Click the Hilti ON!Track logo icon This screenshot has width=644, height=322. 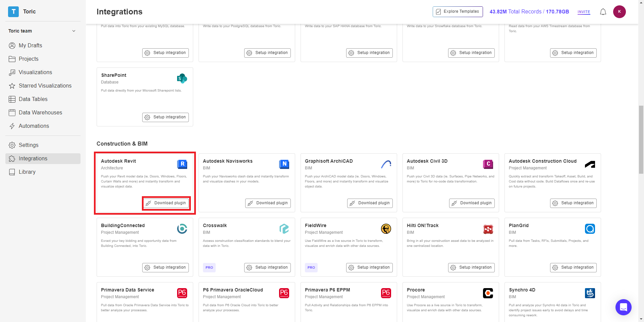(488, 229)
